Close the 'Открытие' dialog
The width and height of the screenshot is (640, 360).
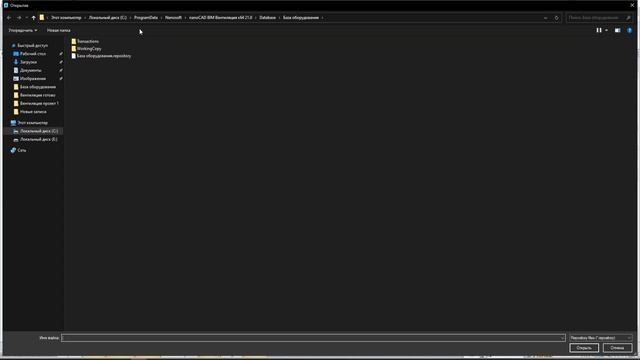point(632,5)
